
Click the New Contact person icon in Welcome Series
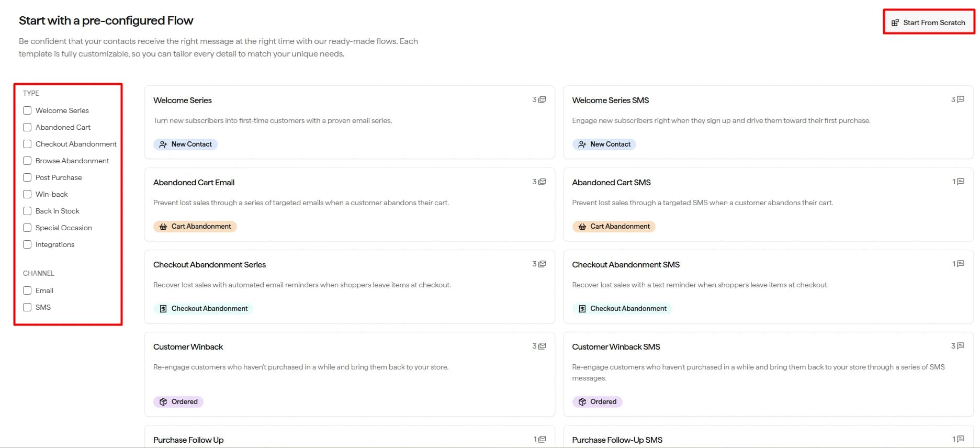coord(163,144)
